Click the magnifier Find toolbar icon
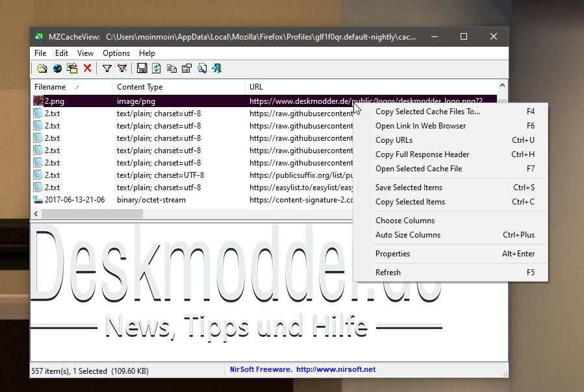Screen dimensions: 584x392 coord(202,69)
